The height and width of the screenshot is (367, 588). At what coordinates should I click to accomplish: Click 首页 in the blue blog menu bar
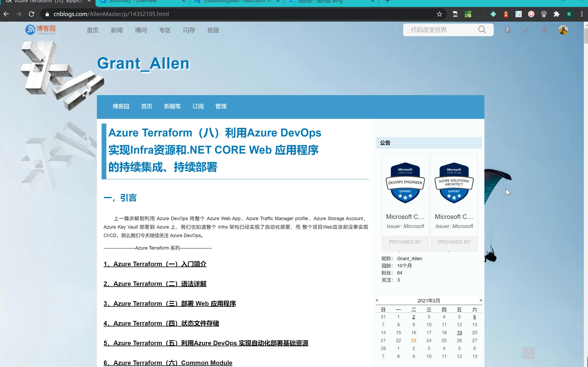click(x=147, y=106)
